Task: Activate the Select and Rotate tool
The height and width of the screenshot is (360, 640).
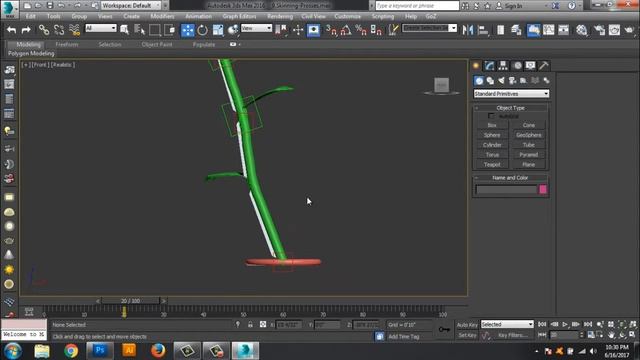Action: [202, 30]
